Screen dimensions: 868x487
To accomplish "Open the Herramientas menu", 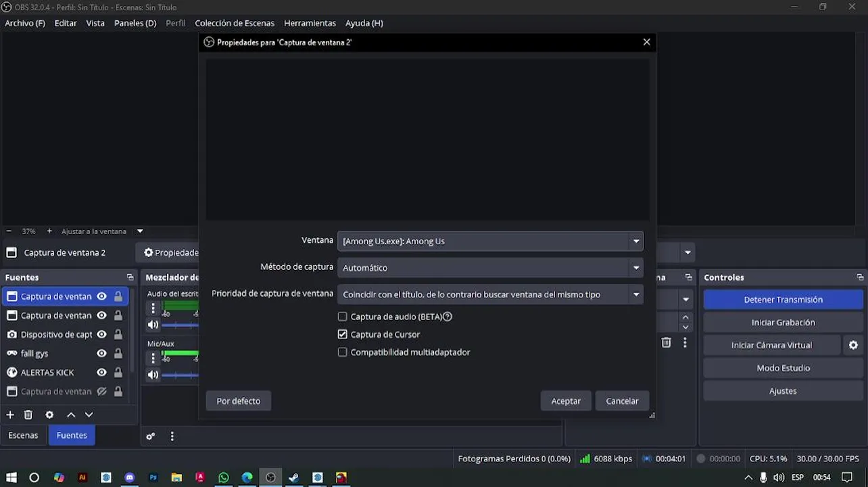I will 310,23.
